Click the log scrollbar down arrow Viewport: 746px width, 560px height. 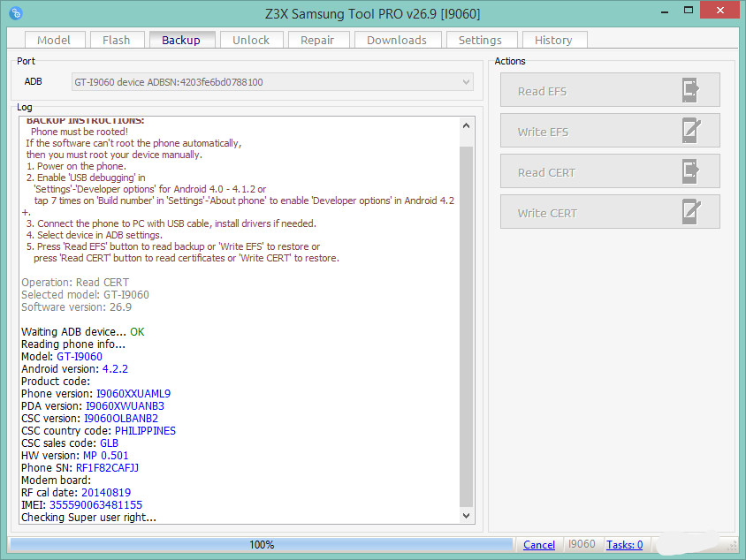467,515
